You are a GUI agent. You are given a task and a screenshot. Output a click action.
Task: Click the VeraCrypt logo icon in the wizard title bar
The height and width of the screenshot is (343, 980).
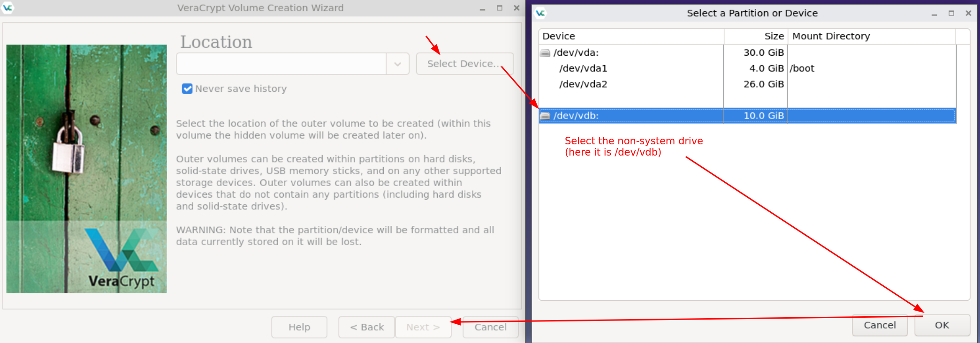pos(8,7)
